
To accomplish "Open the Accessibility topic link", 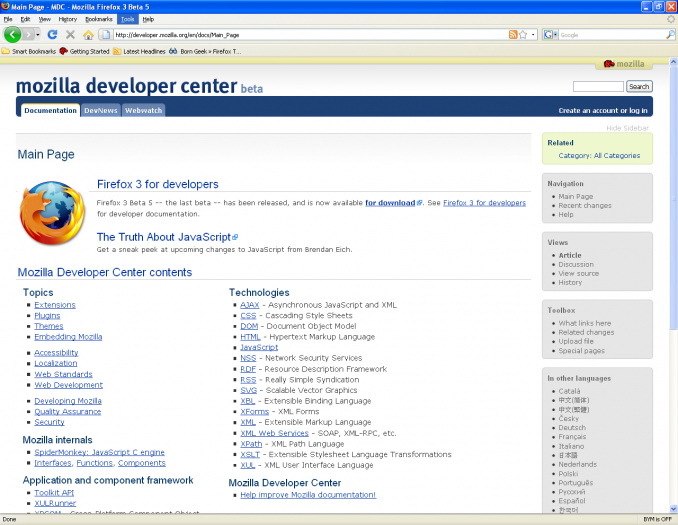I will point(56,353).
